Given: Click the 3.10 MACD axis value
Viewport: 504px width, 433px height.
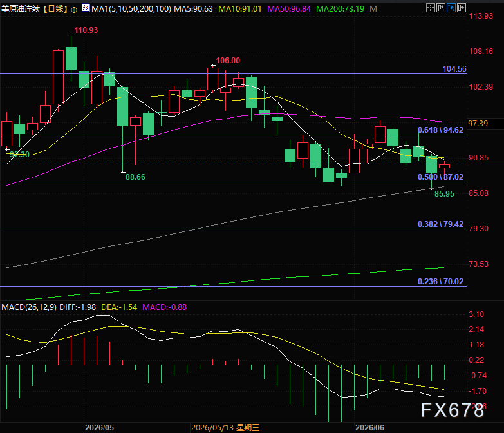Looking at the screenshot, I should point(476,314).
